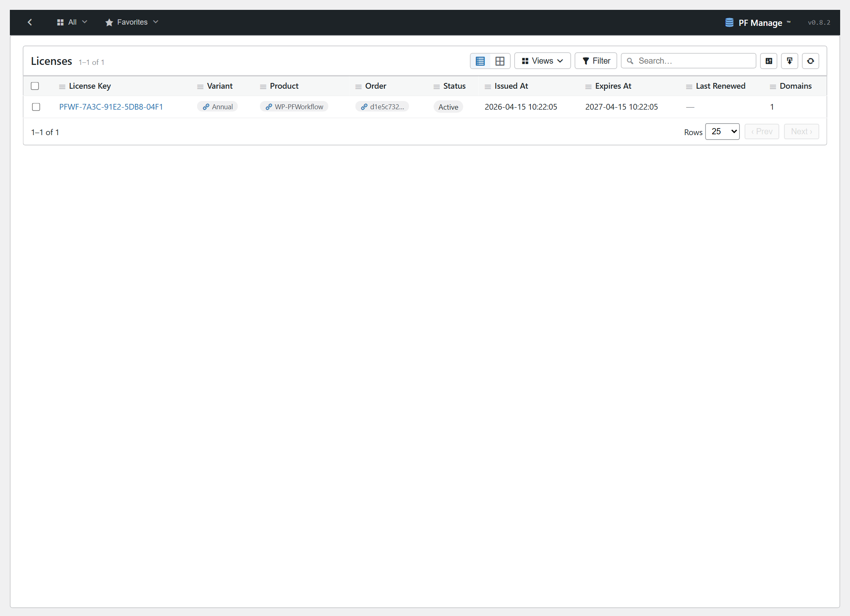Open the column settings icon button
The width and height of the screenshot is (850, 616).
(769, 61)
